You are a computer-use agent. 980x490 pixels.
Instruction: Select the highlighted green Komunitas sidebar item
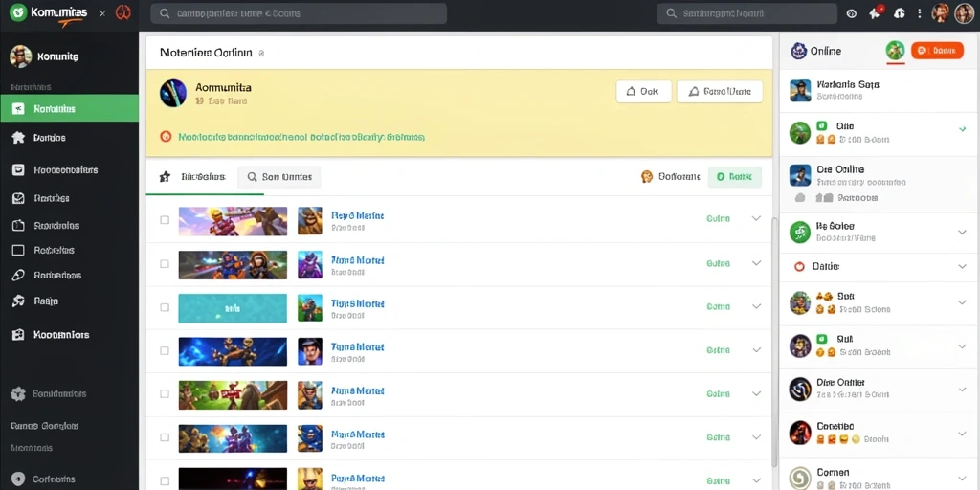pos(69,108)
